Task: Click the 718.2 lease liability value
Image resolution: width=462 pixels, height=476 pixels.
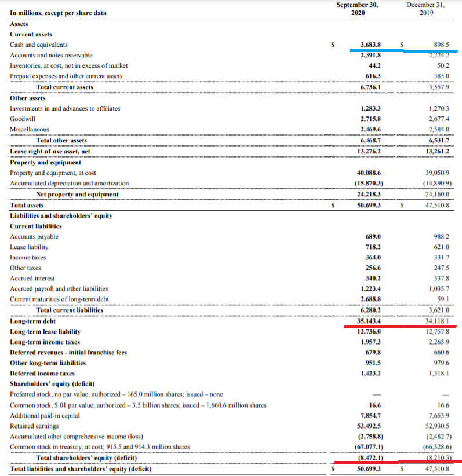Action: click(x=373, y=247)
